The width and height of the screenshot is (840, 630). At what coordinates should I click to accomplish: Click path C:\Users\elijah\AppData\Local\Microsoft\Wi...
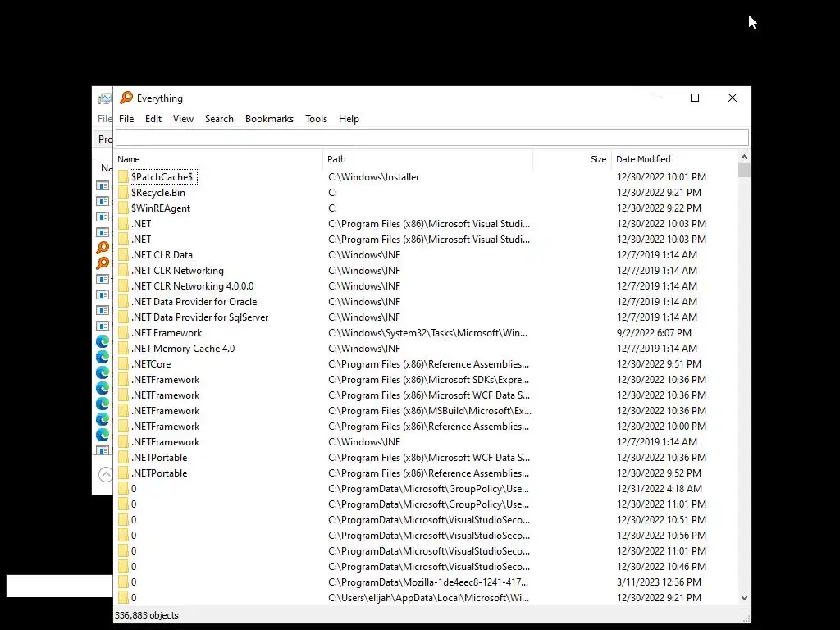(428, 598)
